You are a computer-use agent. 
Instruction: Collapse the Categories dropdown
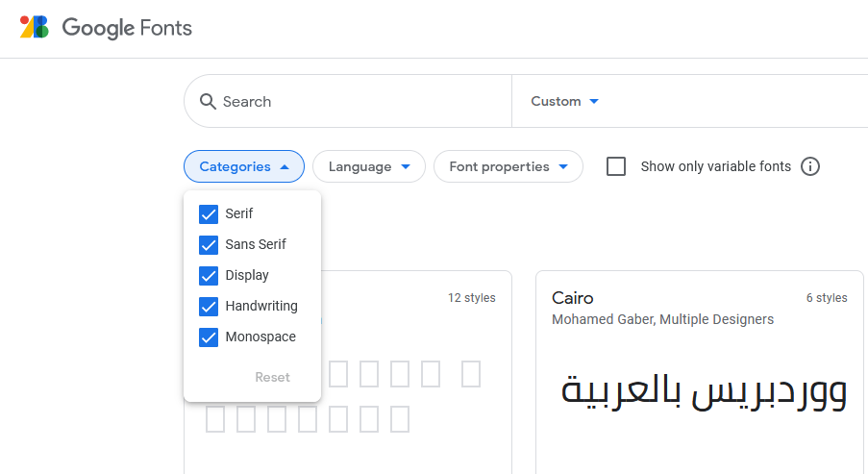[244, 166]
